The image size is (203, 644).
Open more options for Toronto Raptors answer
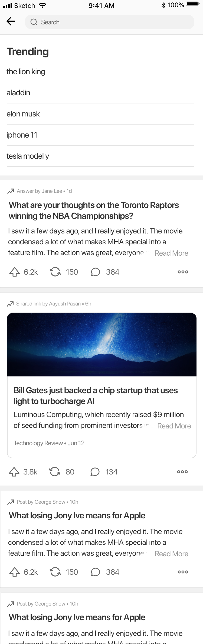[x=183, y=272]
